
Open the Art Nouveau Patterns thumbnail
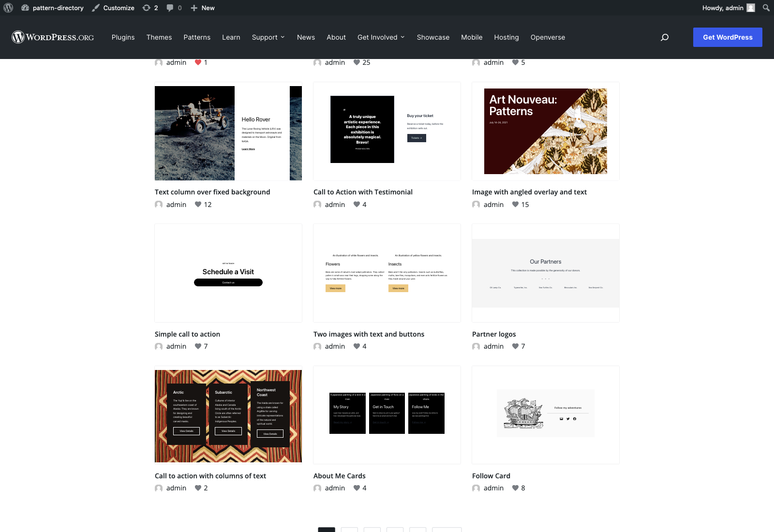click(546, 132)
